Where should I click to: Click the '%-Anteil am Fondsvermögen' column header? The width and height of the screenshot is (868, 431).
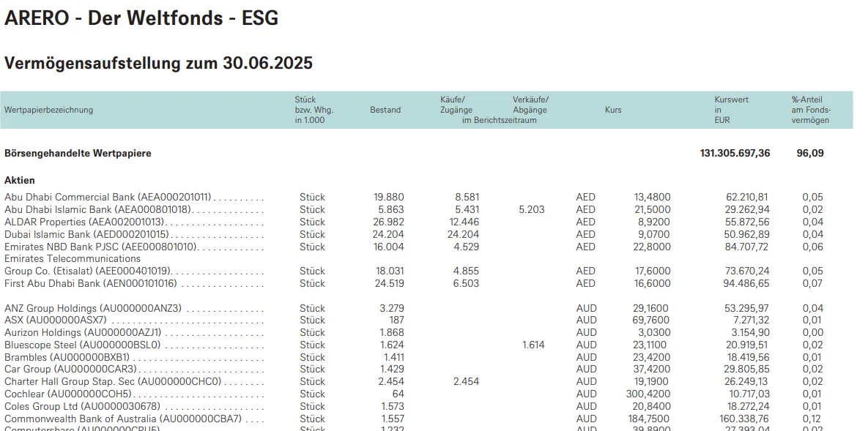pos(809,110)
